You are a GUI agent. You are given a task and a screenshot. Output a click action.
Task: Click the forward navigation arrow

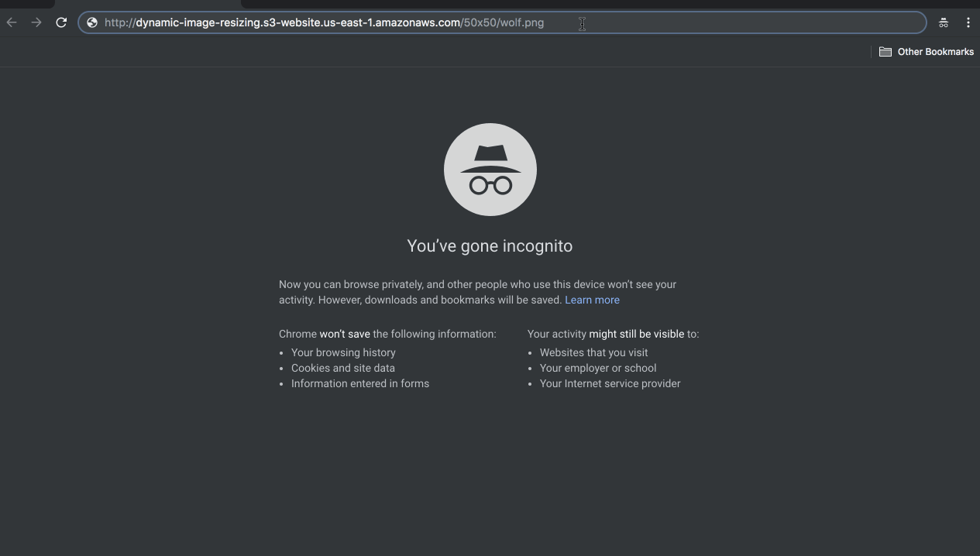click(36, 22)
